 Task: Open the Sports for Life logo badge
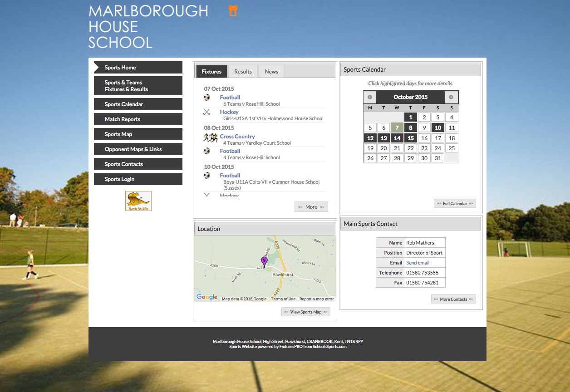tap(138, 201)
